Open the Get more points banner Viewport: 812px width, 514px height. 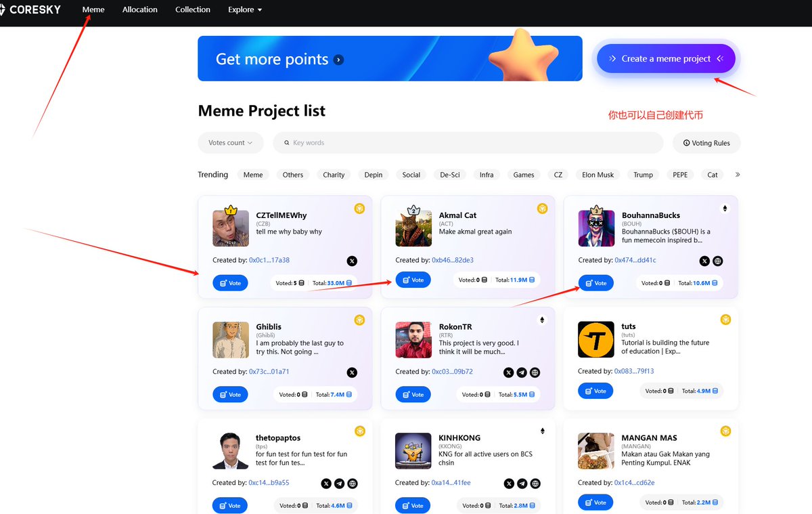pyautogui.click(x=390, y=58)
